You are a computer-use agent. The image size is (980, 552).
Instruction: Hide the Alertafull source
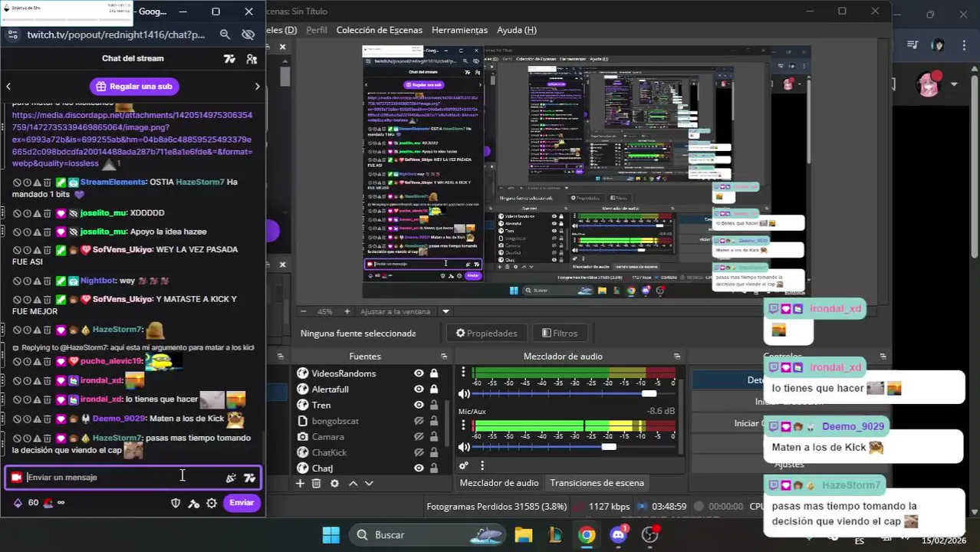point(419,389)
